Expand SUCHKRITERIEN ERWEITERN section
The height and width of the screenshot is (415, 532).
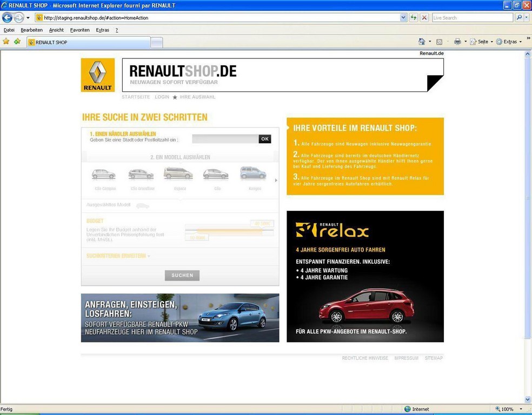click(x=118, y=256)
